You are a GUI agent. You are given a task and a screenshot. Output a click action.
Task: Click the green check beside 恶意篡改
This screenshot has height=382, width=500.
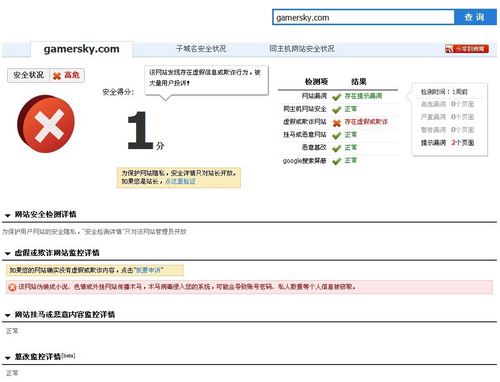click(336, 148)
